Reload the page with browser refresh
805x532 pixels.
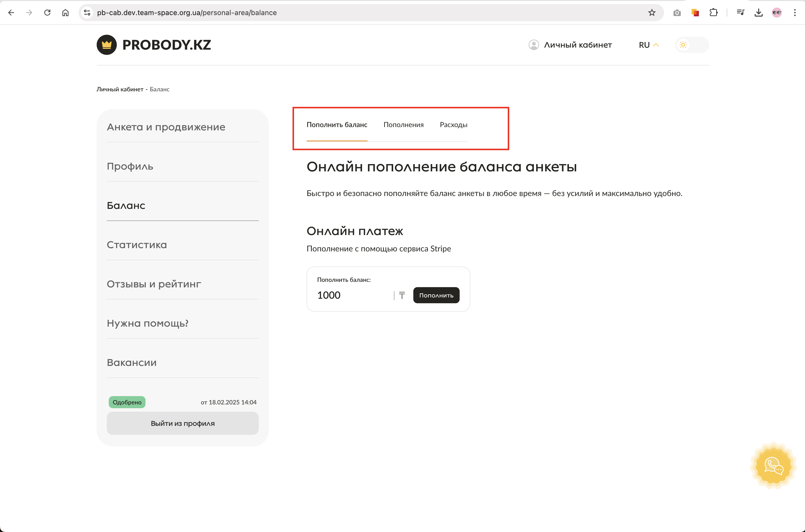pos(47,13)
